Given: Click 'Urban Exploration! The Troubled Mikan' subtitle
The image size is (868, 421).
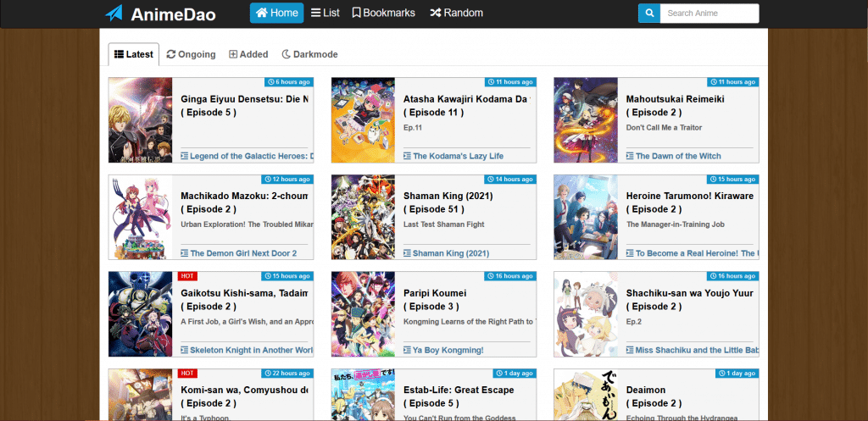Looking at the screenshot, I should coord(247,224).
